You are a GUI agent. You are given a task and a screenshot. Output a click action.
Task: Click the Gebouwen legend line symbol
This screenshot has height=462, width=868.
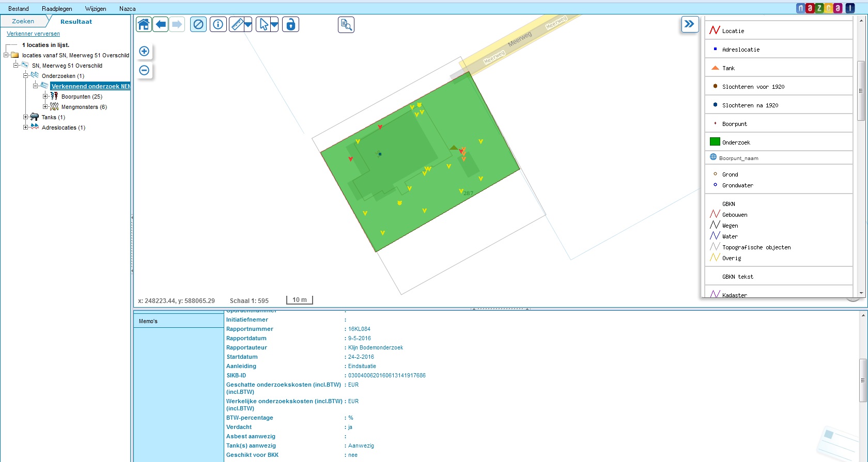pos(715,214)
